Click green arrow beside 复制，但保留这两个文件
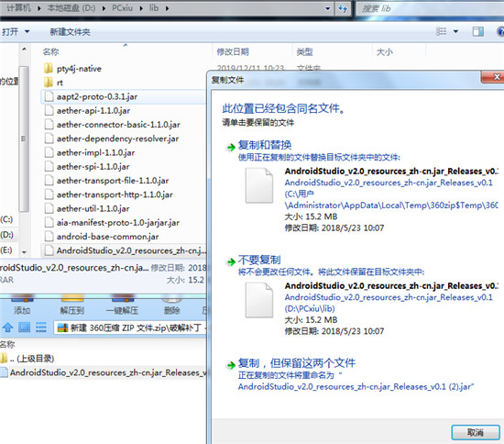Screen dimensions: 504x444 pyautogui.click(x=231, y=365)
